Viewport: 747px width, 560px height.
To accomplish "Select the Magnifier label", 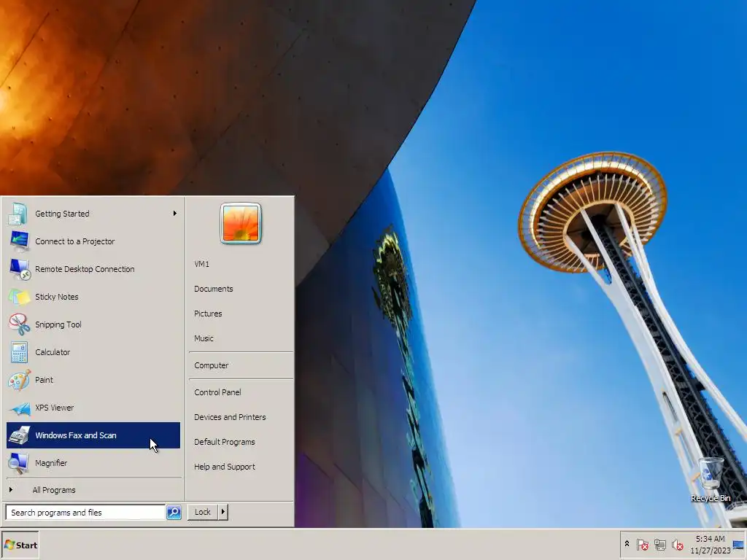I will tap(51, 463).
